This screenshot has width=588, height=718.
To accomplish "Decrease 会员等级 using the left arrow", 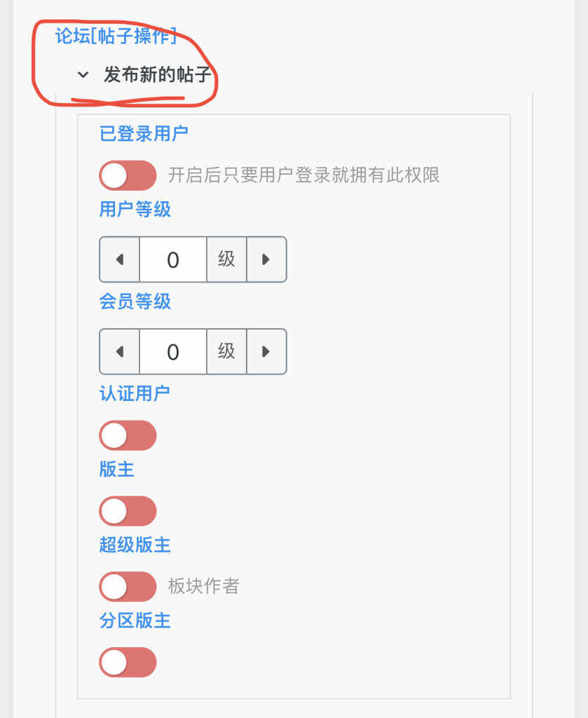I will click(119, 352).
